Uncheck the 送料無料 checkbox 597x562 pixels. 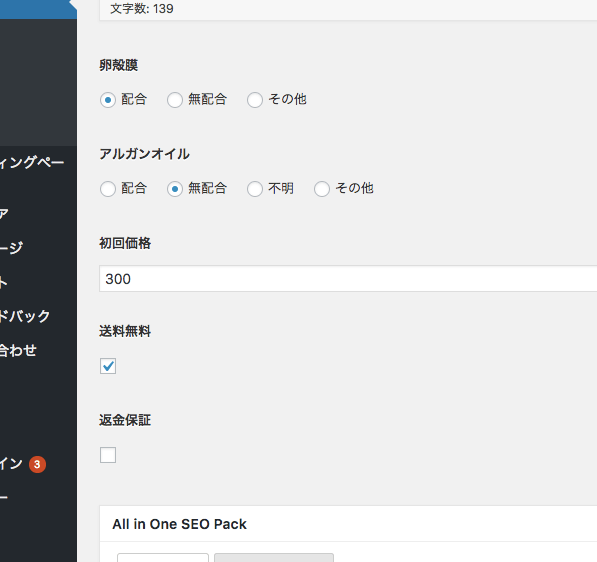108,366
